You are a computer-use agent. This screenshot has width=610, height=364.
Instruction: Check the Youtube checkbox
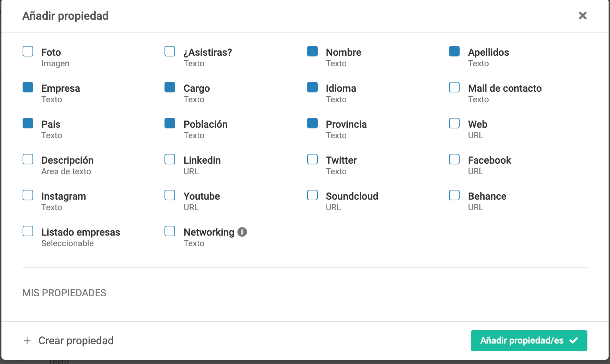coord(170,195)
